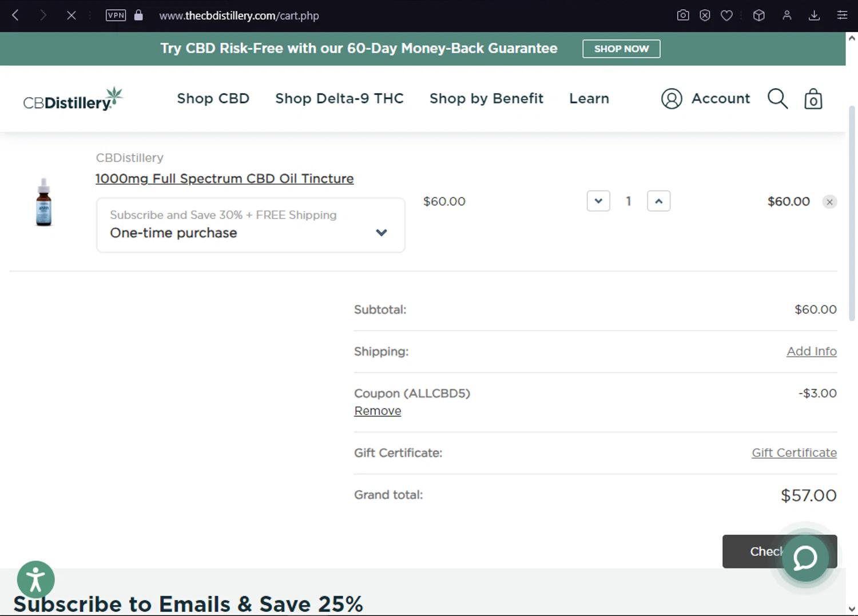Click the CBDistillery brand text above product

pos(129,158)
